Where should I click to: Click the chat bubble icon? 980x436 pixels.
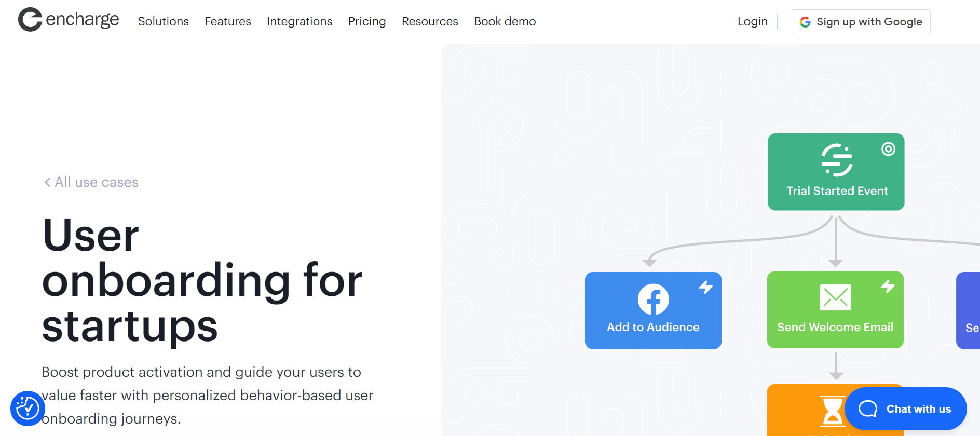868,409
